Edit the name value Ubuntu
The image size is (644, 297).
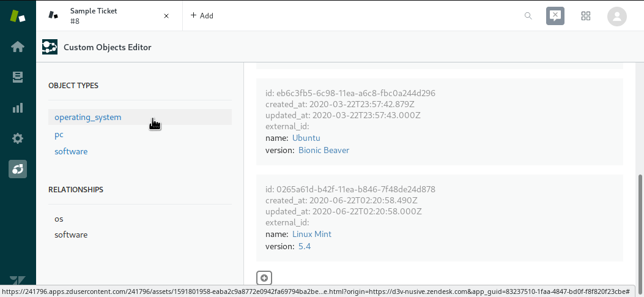tap(306, 138)
